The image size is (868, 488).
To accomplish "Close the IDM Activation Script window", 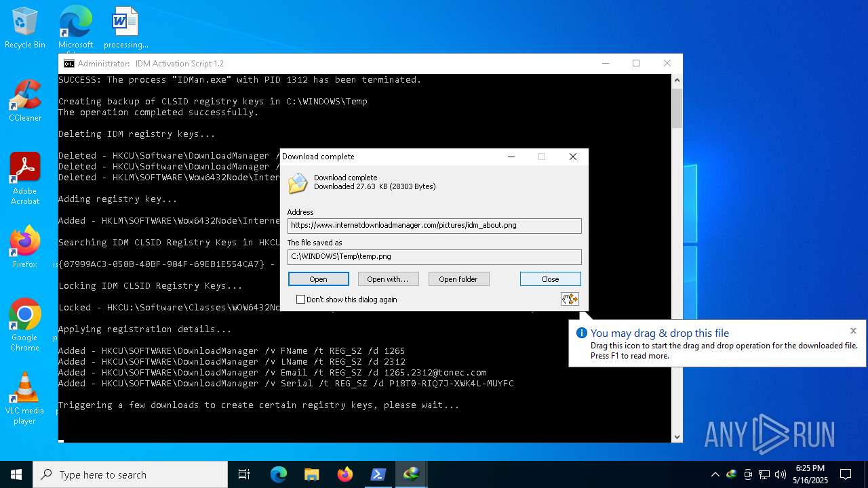I will tap(667, 64).
